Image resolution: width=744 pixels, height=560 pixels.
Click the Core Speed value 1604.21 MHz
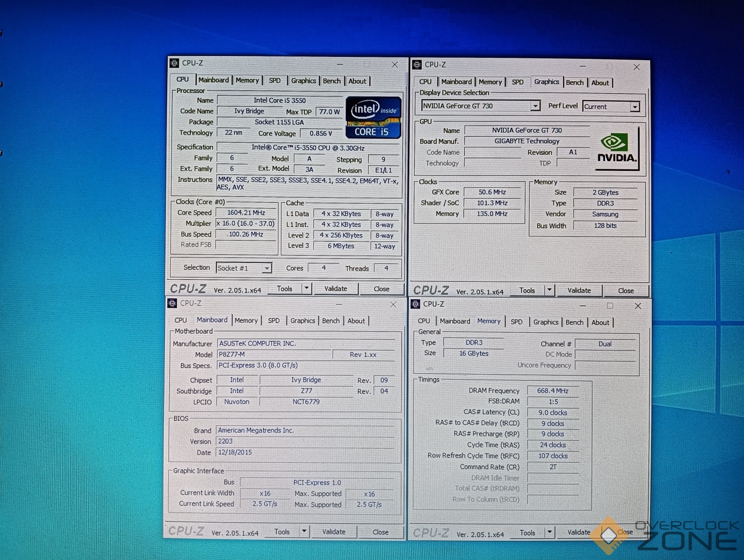[246, 212]
